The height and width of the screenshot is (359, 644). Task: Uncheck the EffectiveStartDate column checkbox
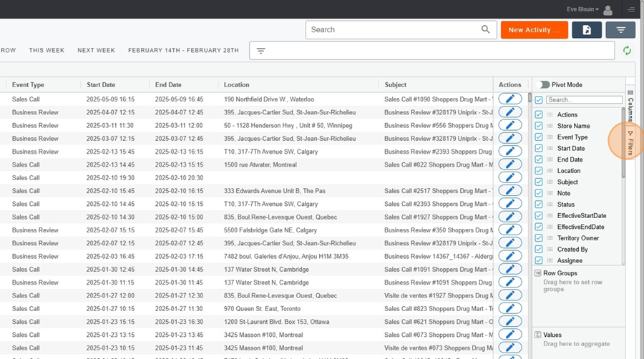point(539,215)
